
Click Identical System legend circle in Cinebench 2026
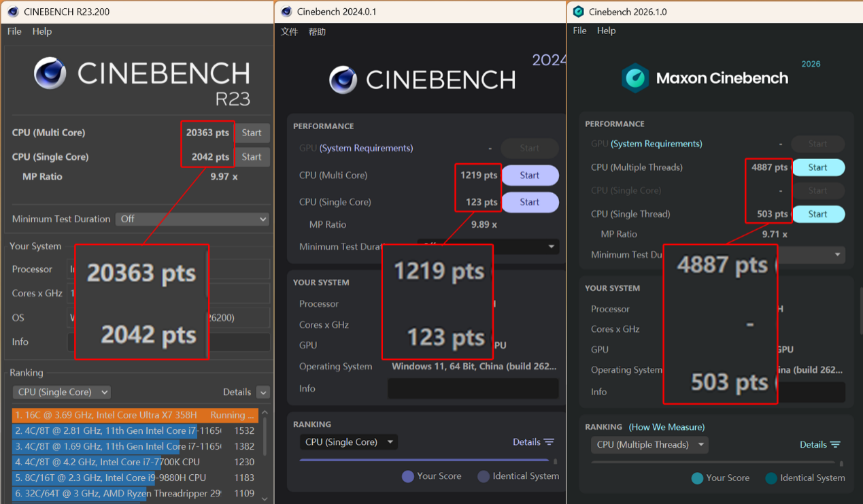(x=771, y=478)
